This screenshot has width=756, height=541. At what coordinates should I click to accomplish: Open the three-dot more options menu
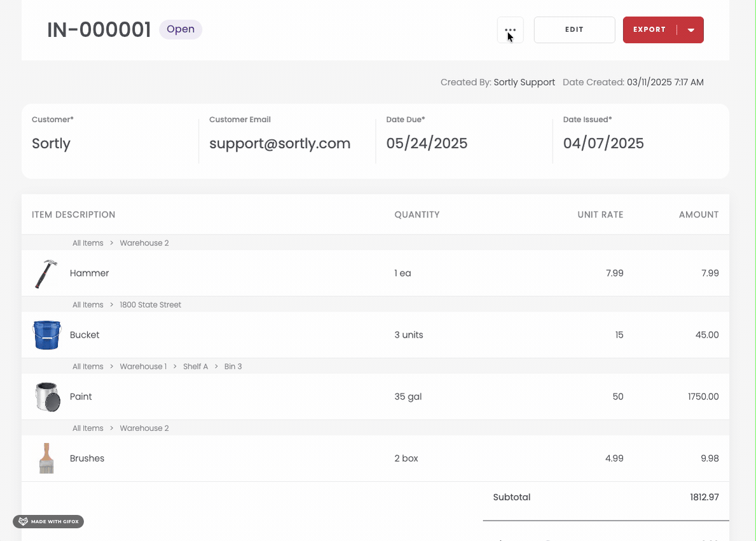pyautogui.click(x=510, y=30)
